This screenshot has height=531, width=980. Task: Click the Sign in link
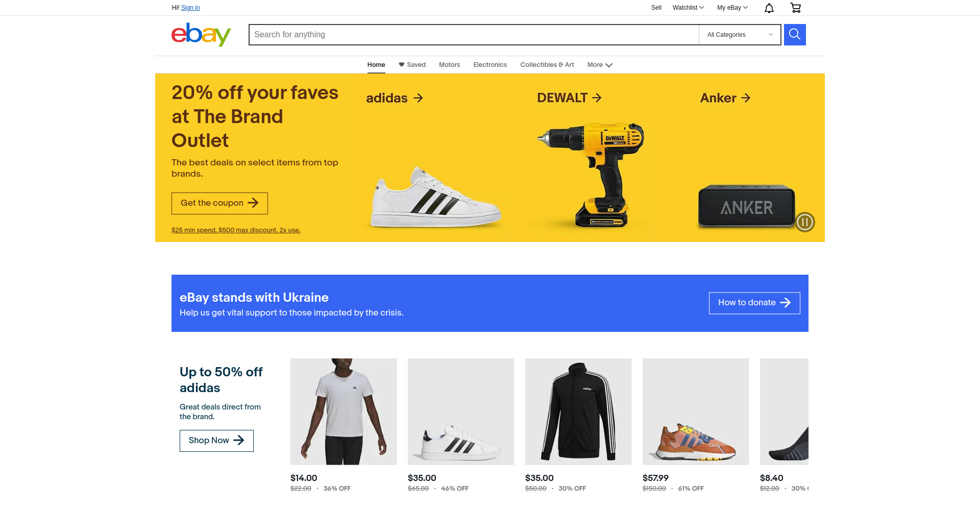pyautogui.click(x=190, y=8)
